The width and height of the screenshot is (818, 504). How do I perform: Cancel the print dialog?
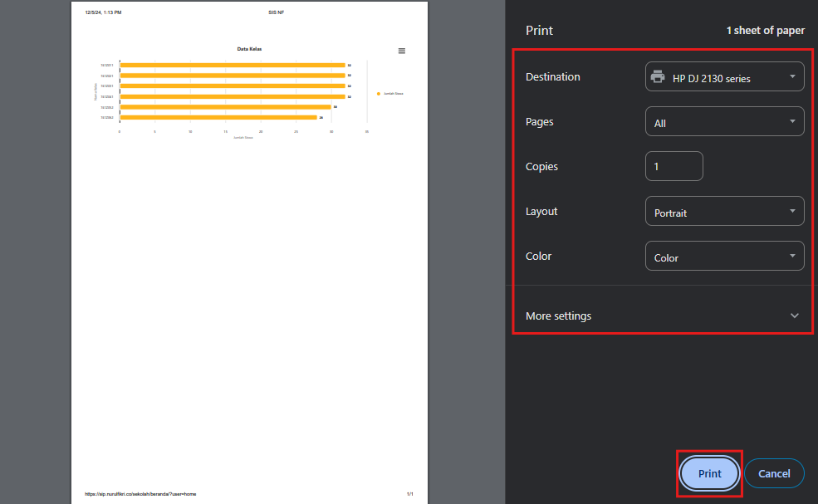(774, 473)
